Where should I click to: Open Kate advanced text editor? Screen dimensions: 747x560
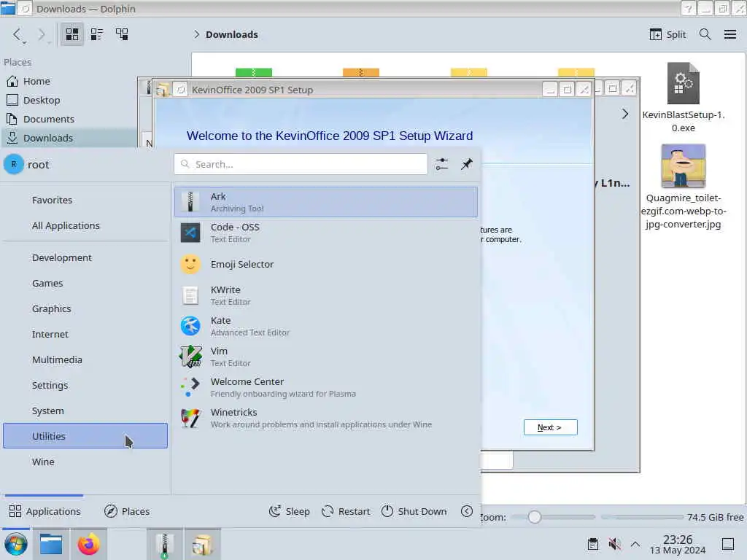[x=326, y=326]
